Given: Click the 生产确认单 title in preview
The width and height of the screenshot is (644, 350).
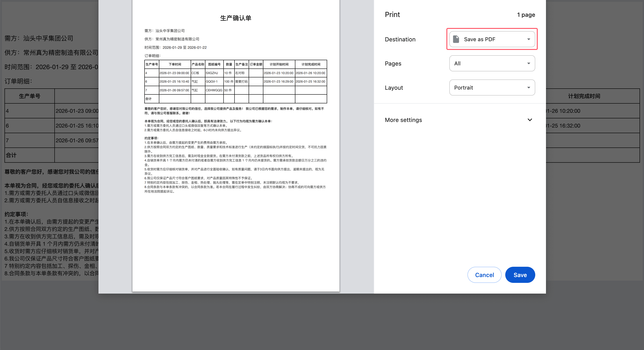Looking at the screenshot, I should click(235, 18).
